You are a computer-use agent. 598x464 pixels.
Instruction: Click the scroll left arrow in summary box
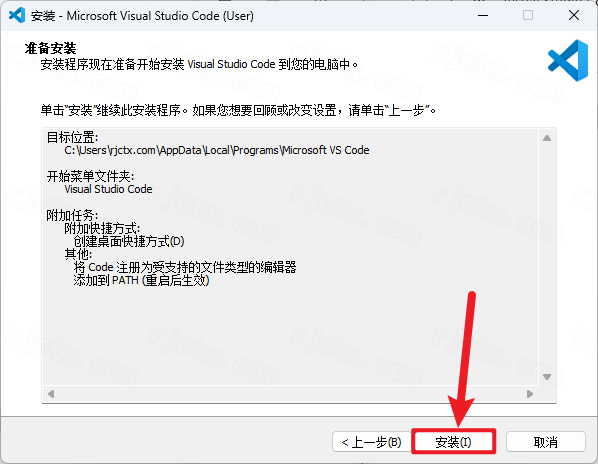pyautogui.click(x=51, y=393)
